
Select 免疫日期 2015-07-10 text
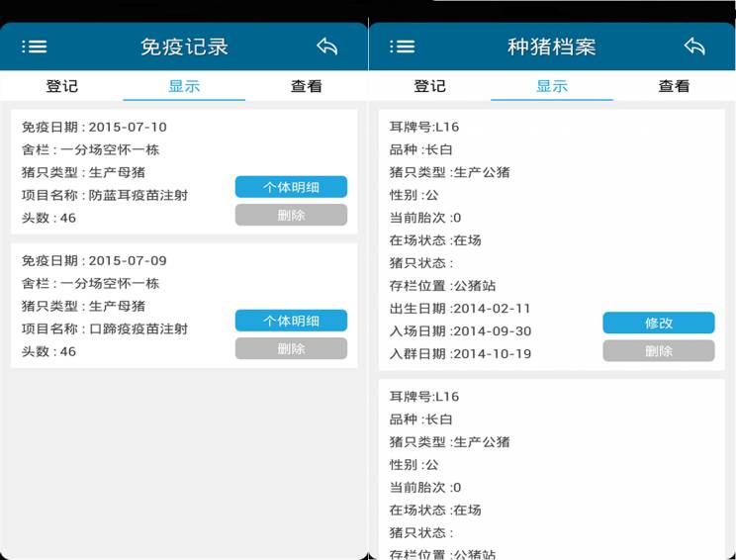94,128
